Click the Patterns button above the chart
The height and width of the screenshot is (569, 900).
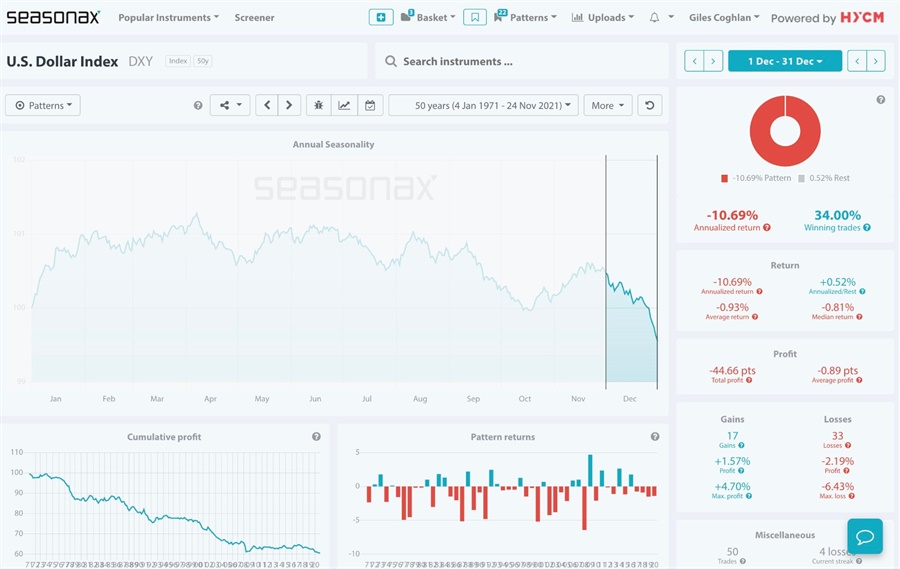coord(43,105)
